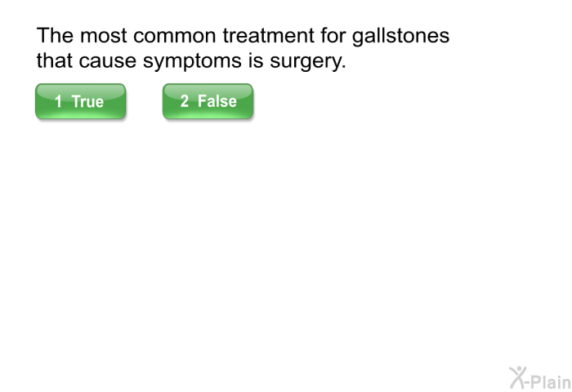Click the "Plain" text in watermark
The height and width of the screenshot is (392, 572).
pyautogui.click(x=551, y=381)
